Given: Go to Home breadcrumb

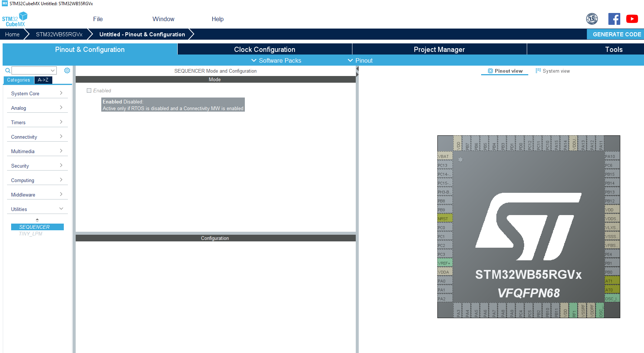Looking at the screenshot, I should pos(12,34).
